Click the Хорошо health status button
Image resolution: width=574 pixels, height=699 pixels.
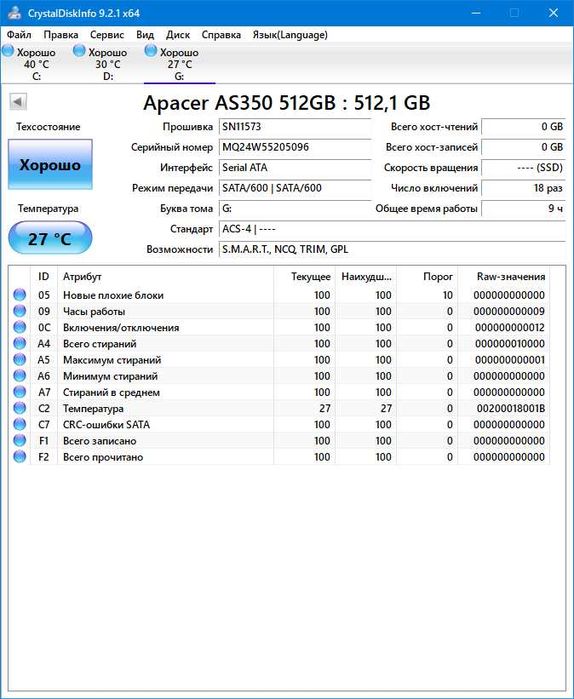50,164
